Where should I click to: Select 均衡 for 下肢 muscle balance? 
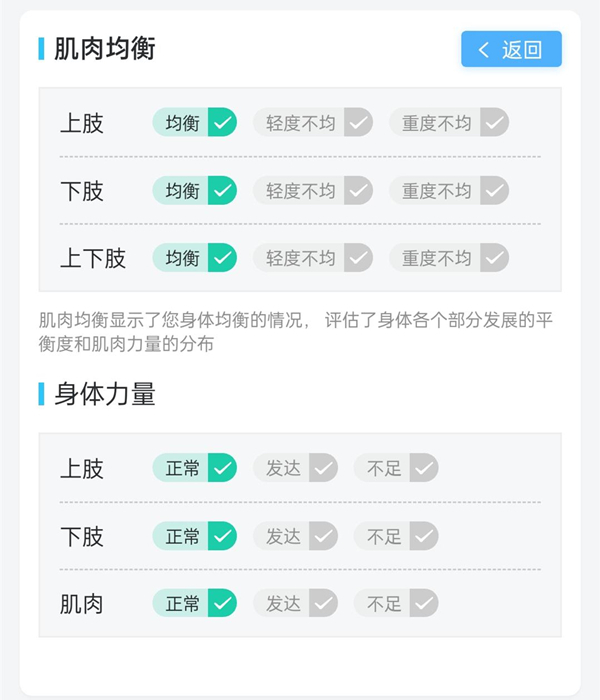point(195,191)
